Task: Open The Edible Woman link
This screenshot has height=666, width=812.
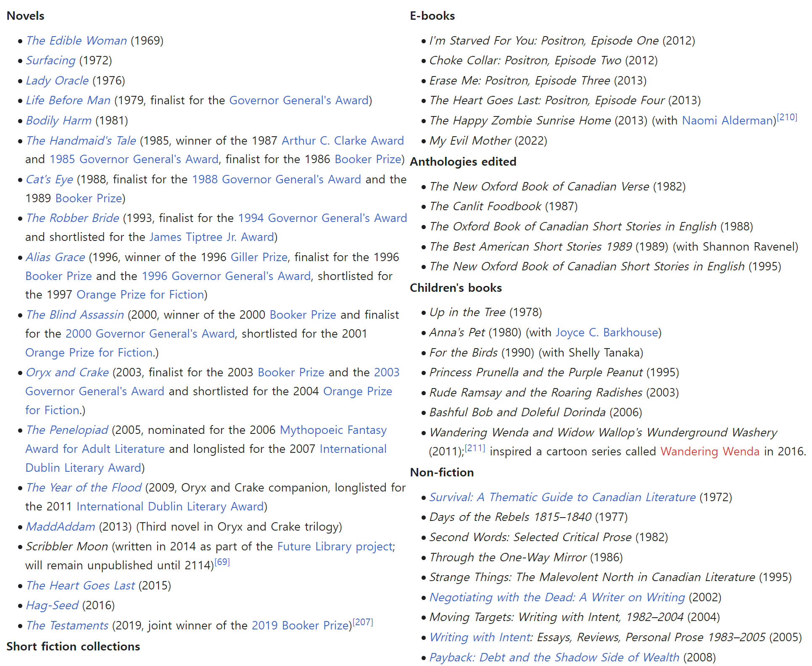Action: pyautogui.click(x=76, y=40)
